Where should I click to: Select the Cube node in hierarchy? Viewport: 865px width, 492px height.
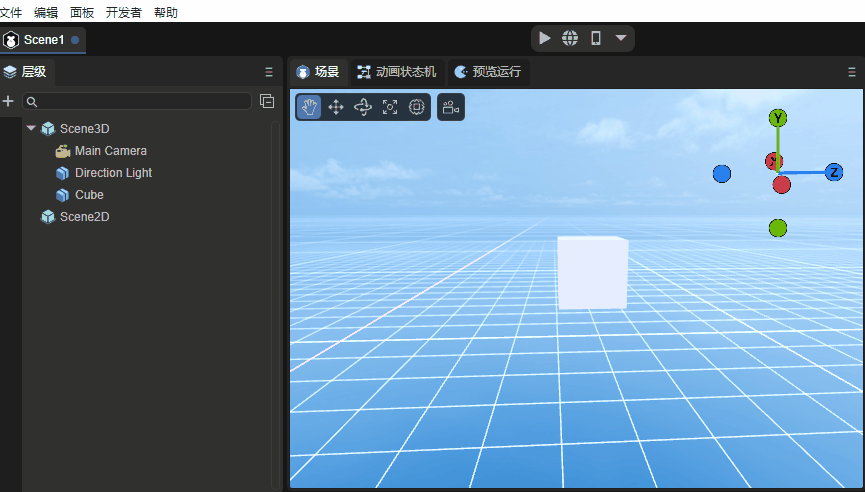(x=89, y=195)
